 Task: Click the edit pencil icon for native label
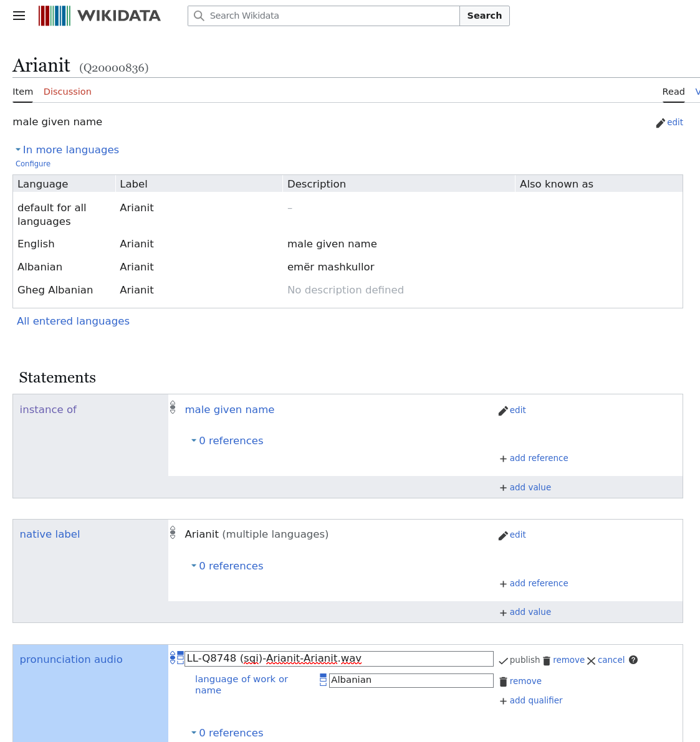[x=503, y=535]
